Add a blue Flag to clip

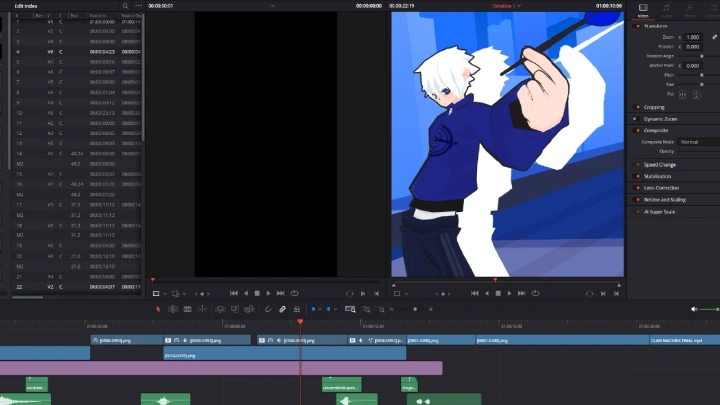point(313,309)
